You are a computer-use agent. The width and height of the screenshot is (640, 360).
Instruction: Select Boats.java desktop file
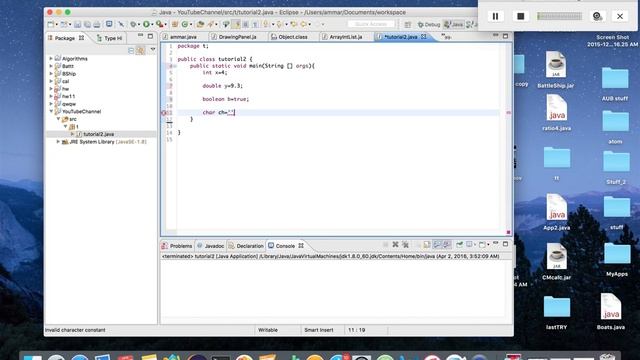[611, 311]
